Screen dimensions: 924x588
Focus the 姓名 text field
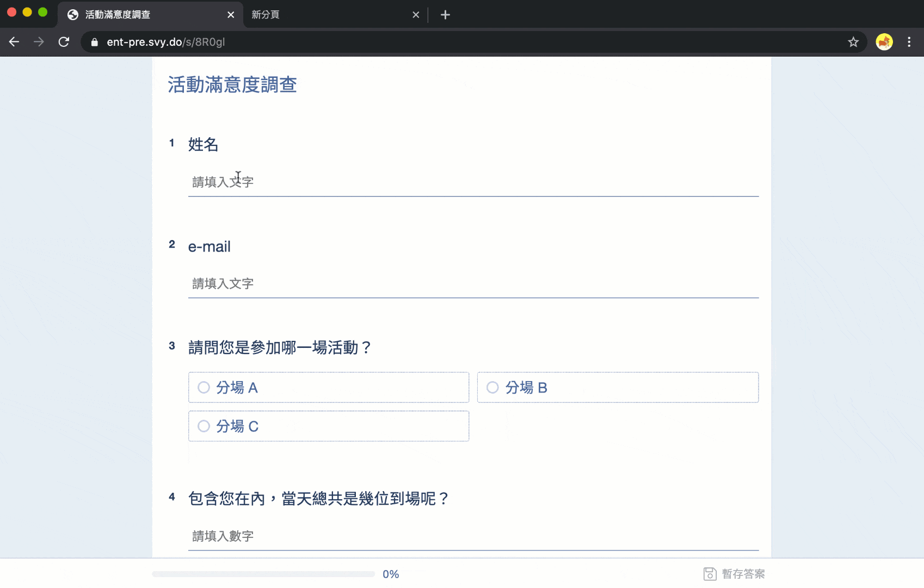[x=473, y=182]
